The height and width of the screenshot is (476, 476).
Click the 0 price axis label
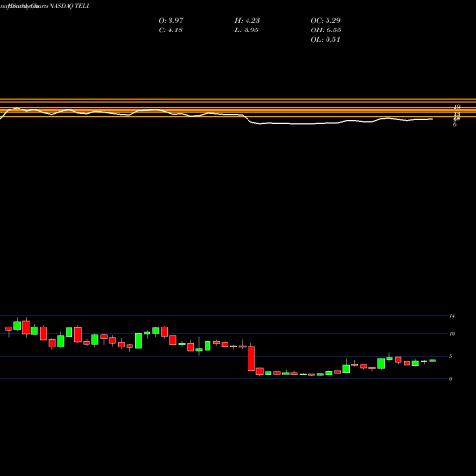[450, 379]
